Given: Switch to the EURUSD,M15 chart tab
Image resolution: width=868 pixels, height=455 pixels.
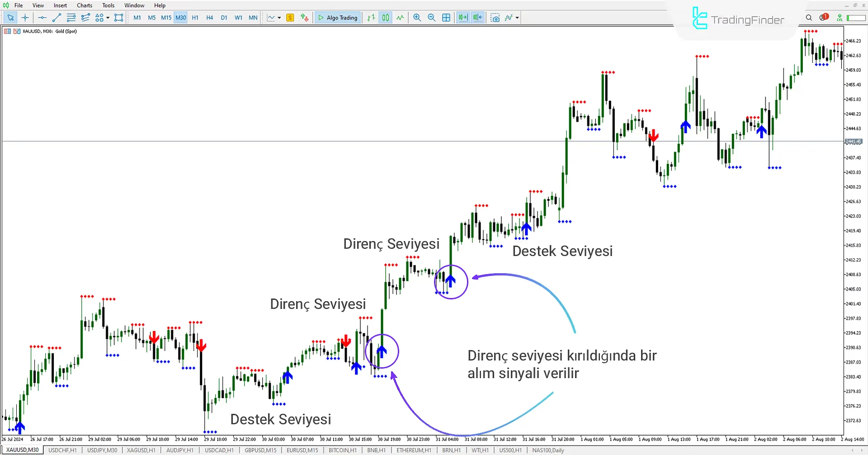Looking at the screenshot, I should tap(302, 450).
